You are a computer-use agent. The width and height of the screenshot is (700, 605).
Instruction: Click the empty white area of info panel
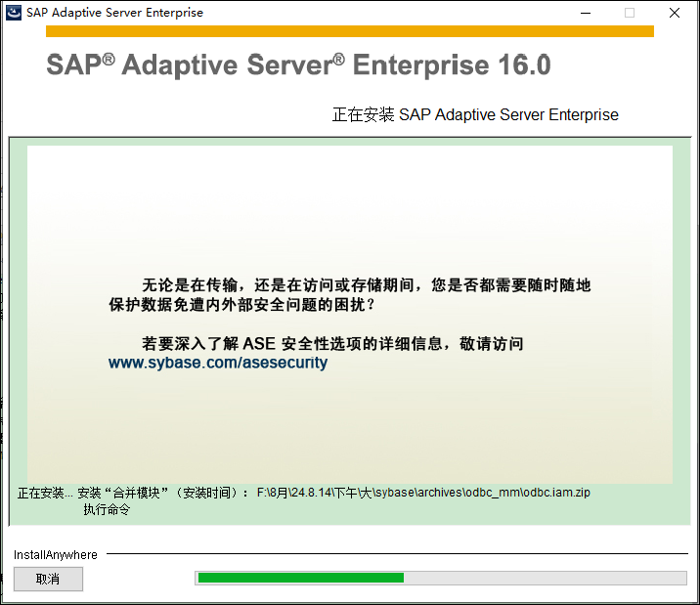(x=350, y=205)
